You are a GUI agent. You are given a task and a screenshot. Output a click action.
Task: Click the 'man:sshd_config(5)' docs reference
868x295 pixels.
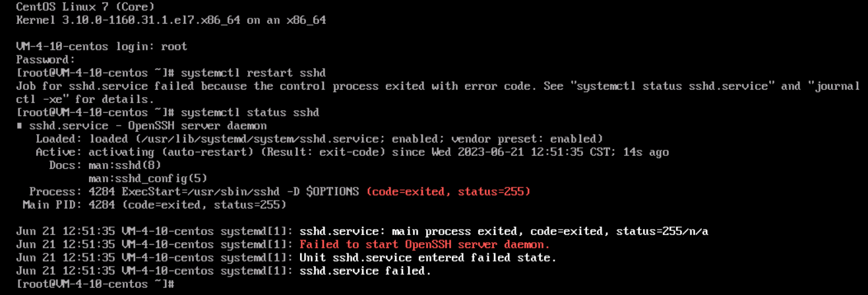pos(148,178)
